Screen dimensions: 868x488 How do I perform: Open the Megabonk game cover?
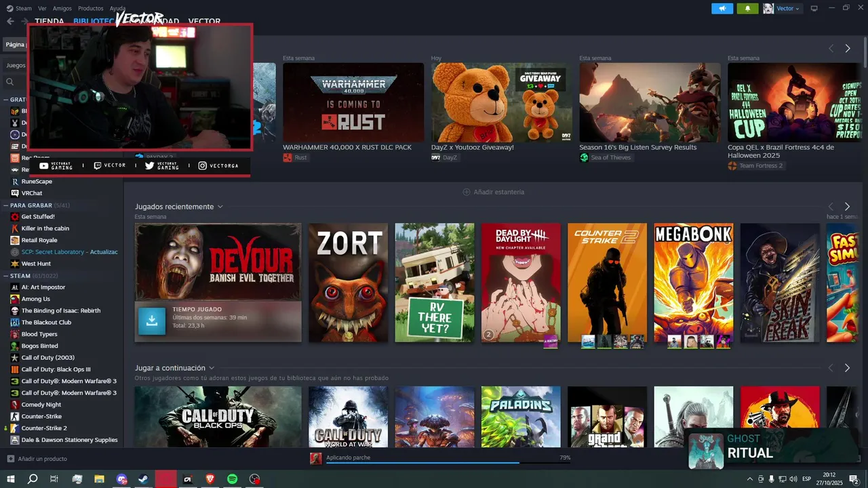pyautogui.click(x=694, y=283)
